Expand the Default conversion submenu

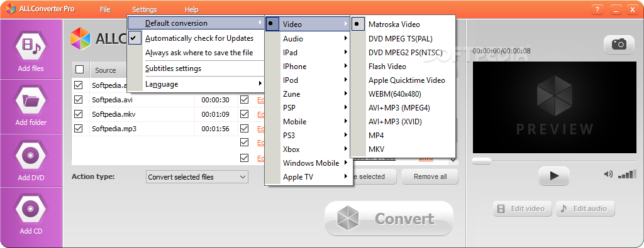click(196, 23)
